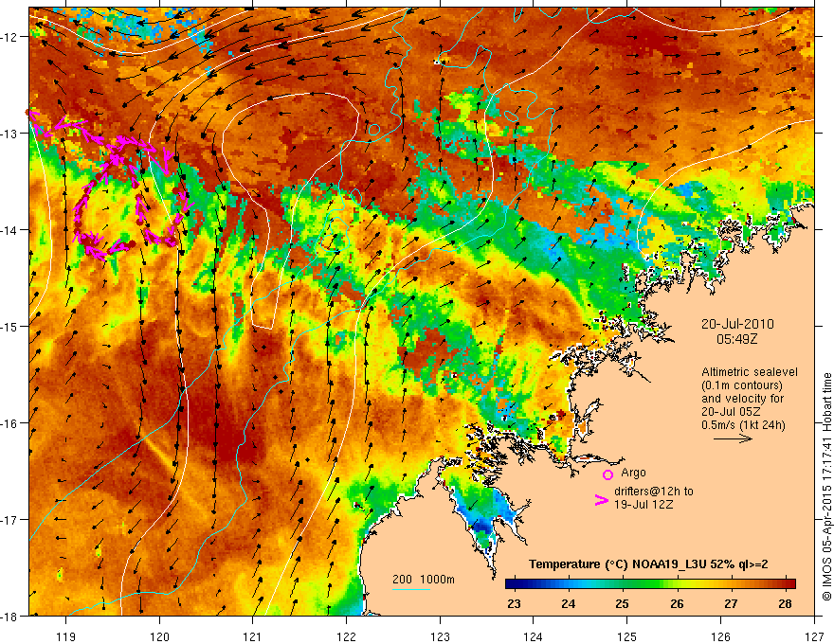
Task: Click the black 0.5m/s reference velocity arrow
Action: click(x=733, y=438)
